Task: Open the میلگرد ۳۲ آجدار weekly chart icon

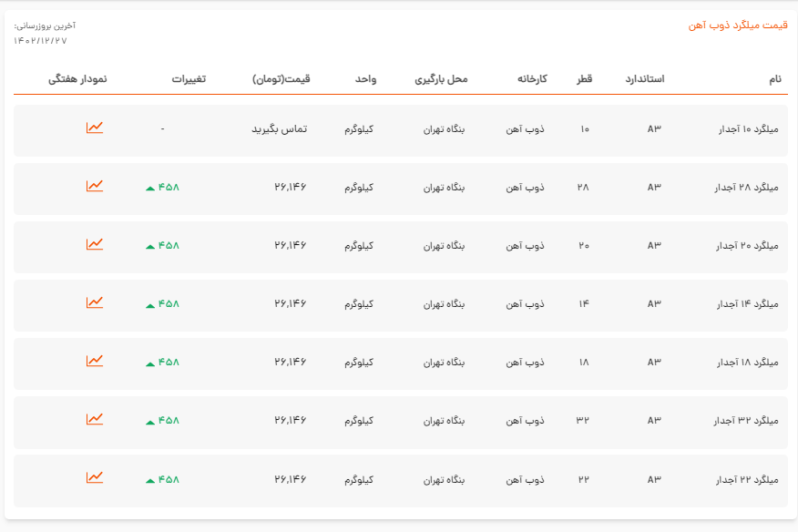Action: (x=95, y=419)
